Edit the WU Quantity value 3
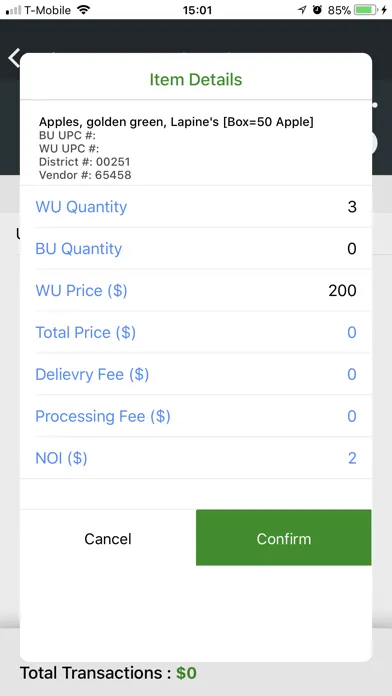This screenshot has width=392, height=696. tap(352, 207)
